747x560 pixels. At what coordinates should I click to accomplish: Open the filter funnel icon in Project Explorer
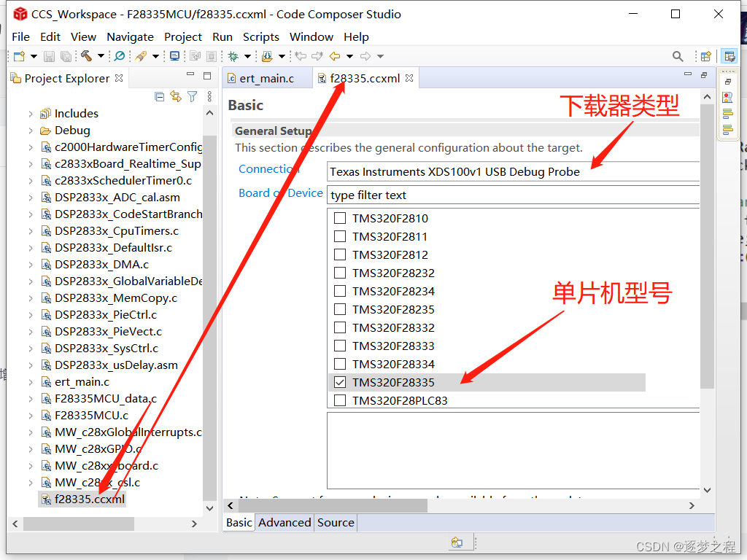[x=192, y=96]
